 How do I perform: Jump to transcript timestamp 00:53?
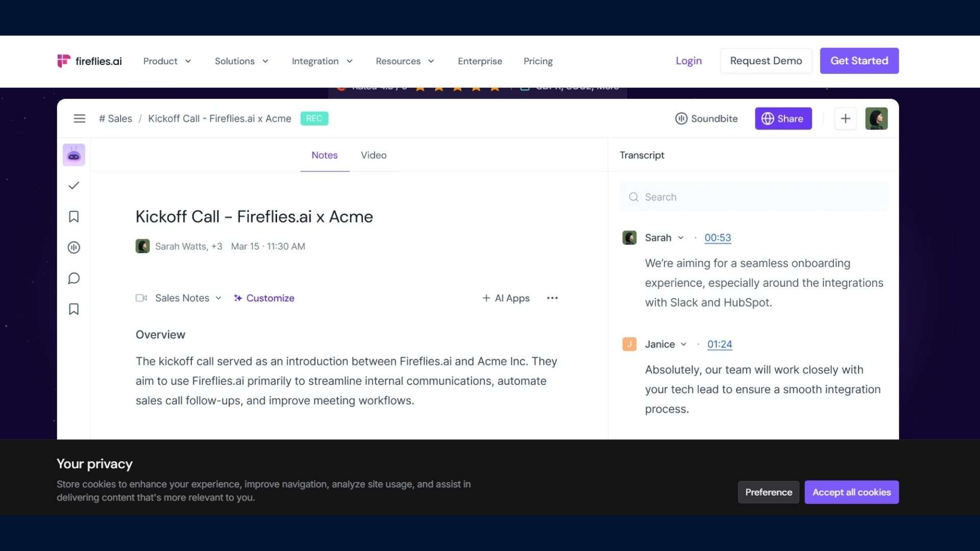718,238
